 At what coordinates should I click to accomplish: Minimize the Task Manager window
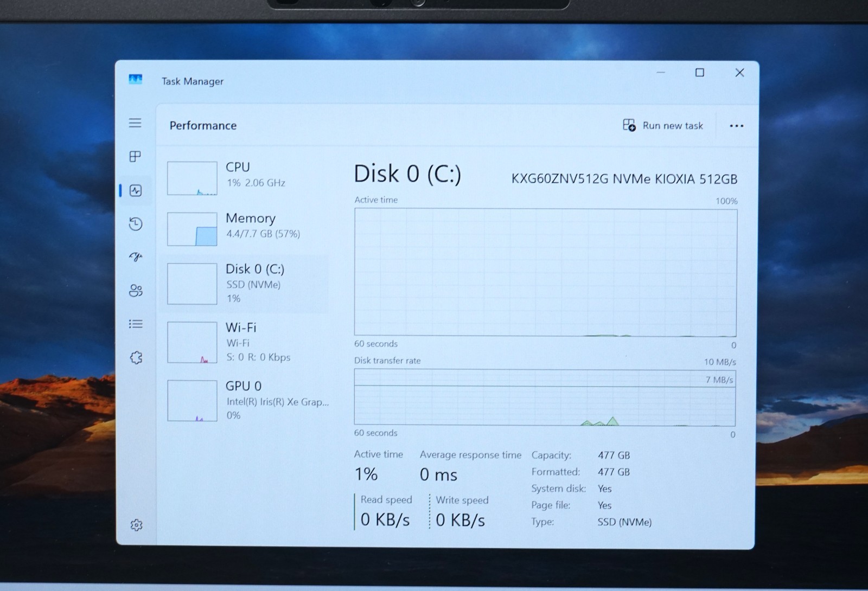(x=661, y=72)
